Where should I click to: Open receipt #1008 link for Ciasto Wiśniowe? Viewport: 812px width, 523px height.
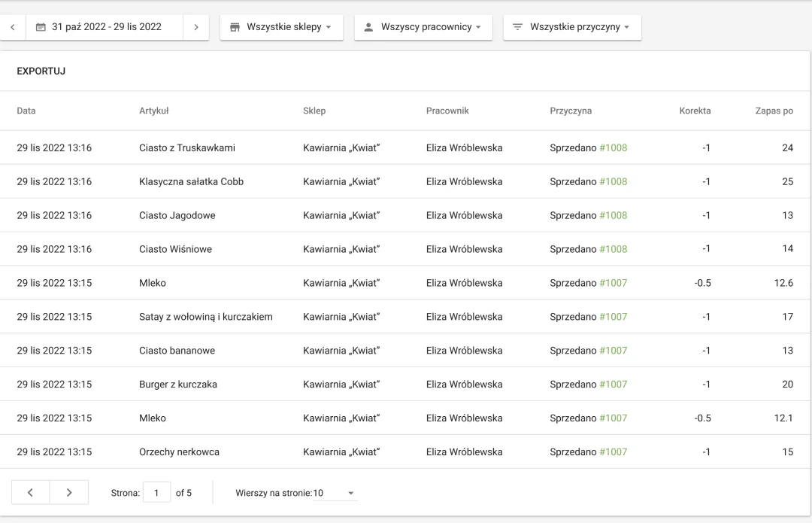pos(613,249)
